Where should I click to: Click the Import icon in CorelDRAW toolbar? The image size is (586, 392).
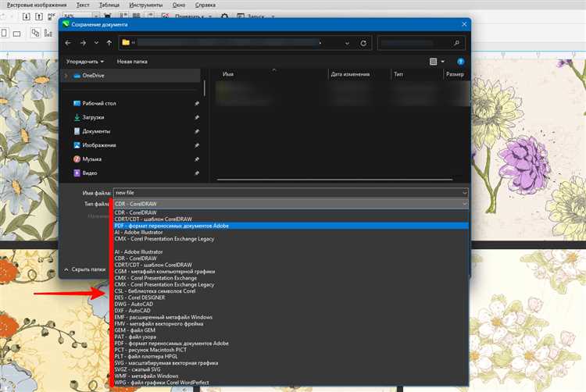26,16
